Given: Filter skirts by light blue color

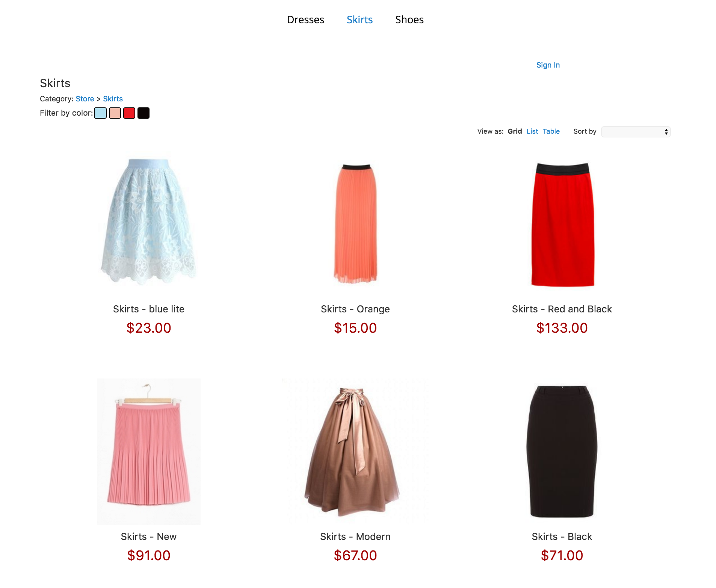Looking at the screenshot, I should click(x=100, y=113).
